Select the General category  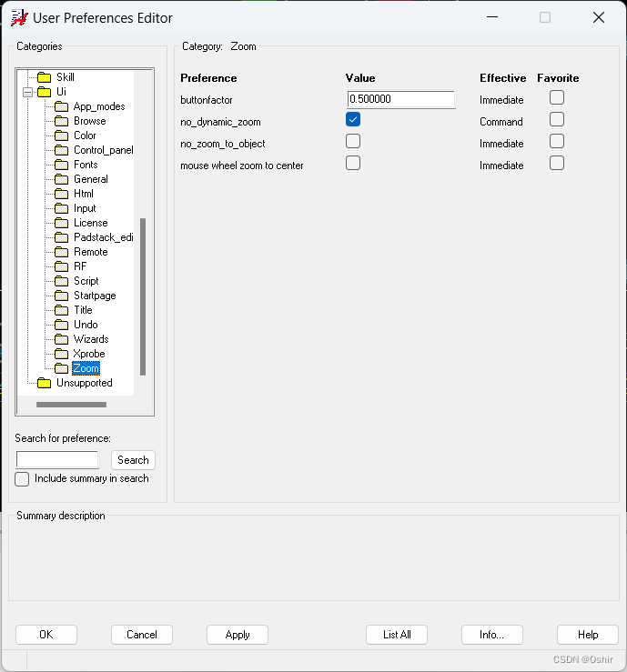tap(90, 179)
